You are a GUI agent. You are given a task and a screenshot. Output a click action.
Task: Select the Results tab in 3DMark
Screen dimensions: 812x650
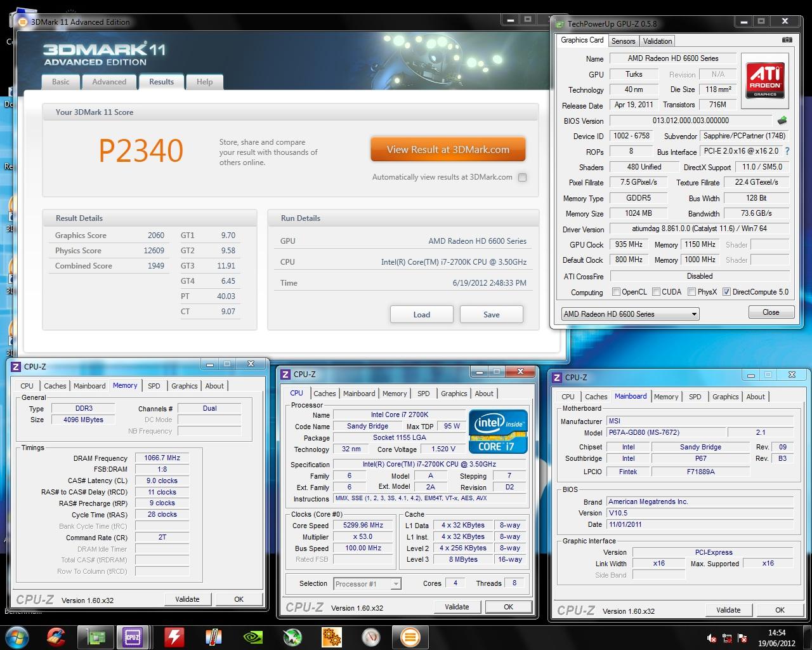pyautogui.click(x=161, y=81)
